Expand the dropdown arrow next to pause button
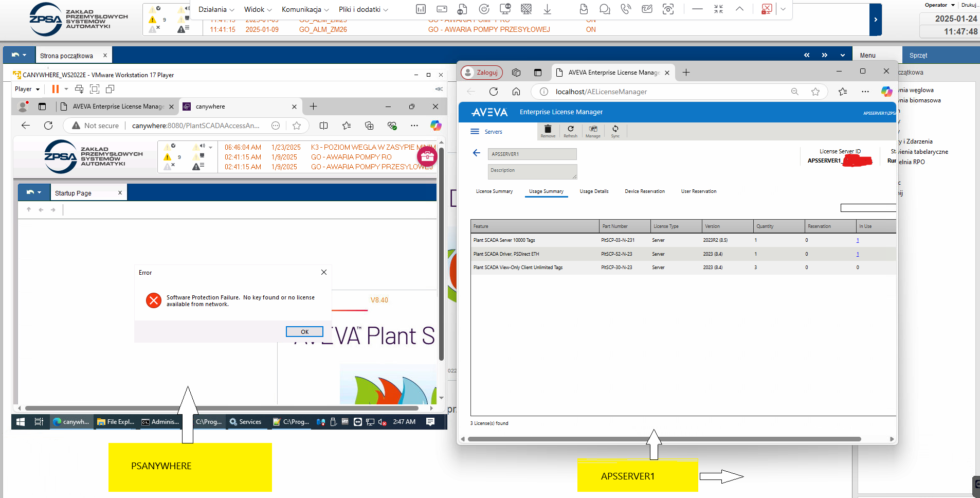Image resolution: width=980 pixels, height=498 pixels. click(x=66, y=89)
